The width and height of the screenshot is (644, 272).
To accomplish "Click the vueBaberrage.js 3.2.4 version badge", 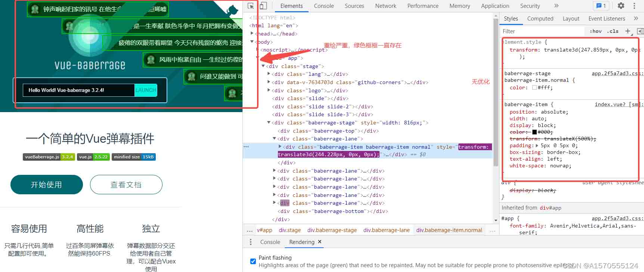I will pos(49,157).
